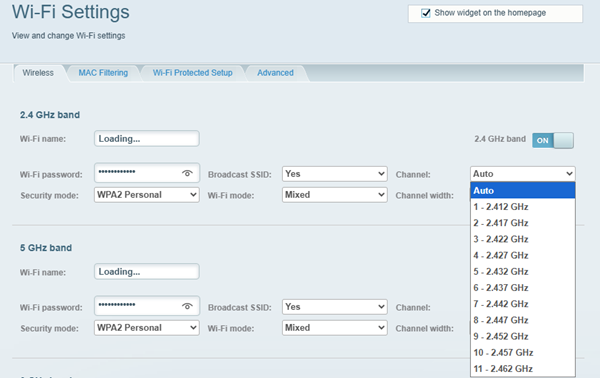Screen dimensions: 600x378
Task: Choose channel 3 - 2.422 GHz
Action: pos(522,239)
